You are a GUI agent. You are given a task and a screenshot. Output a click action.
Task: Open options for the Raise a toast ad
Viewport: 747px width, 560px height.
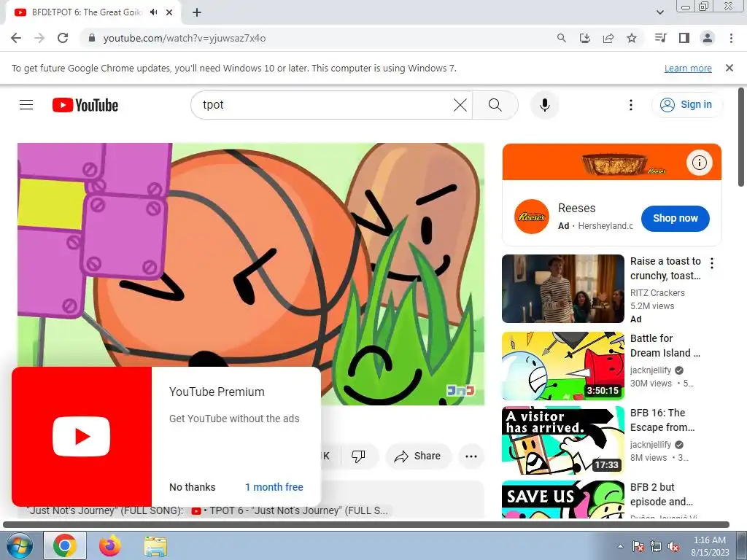pos(712,263)
